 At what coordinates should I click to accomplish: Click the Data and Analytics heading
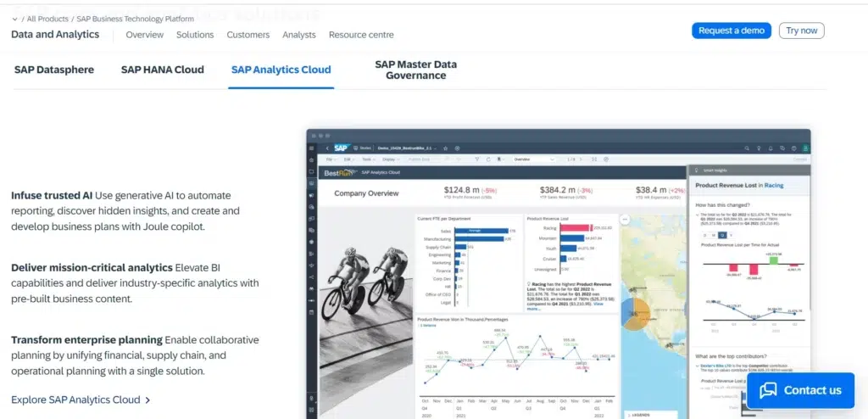55,35
